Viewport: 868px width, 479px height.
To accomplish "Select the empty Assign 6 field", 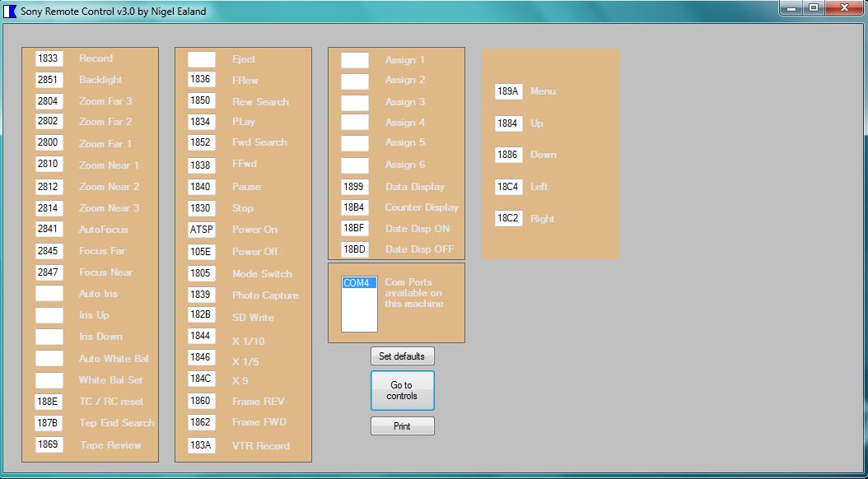I will point(355,165).
